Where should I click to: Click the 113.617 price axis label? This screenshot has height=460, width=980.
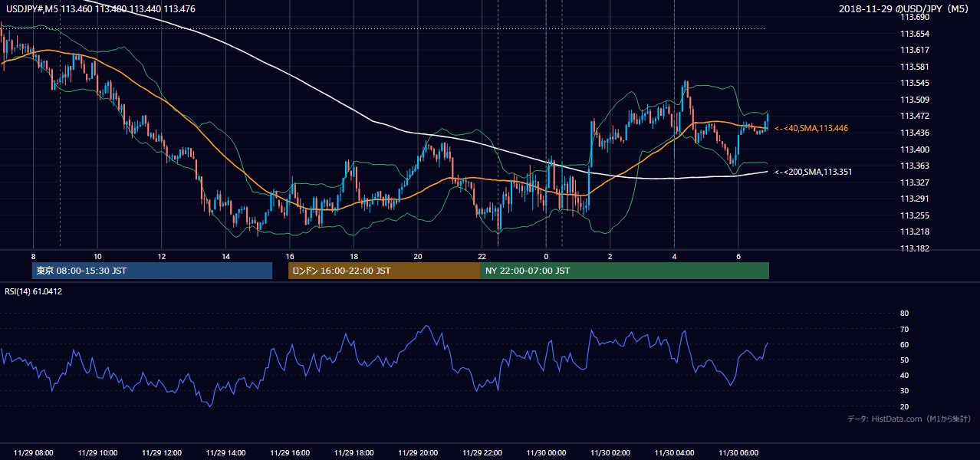coord(914,50)
